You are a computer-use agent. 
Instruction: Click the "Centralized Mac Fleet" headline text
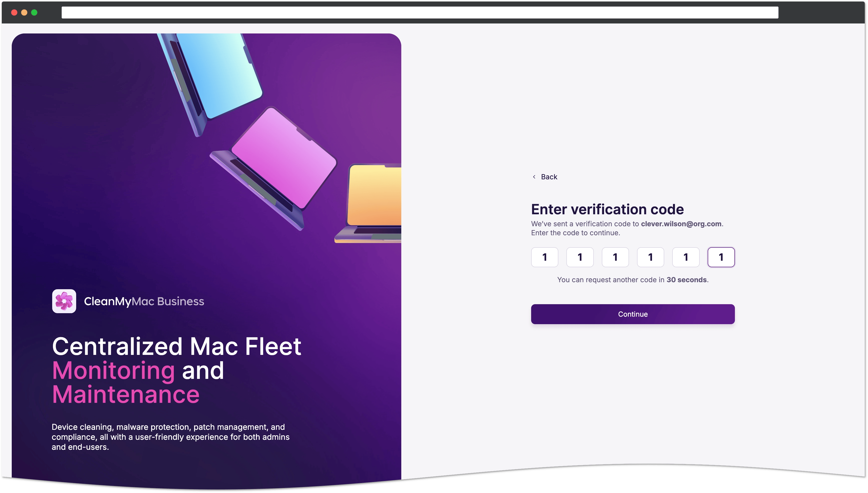[176, 346]
